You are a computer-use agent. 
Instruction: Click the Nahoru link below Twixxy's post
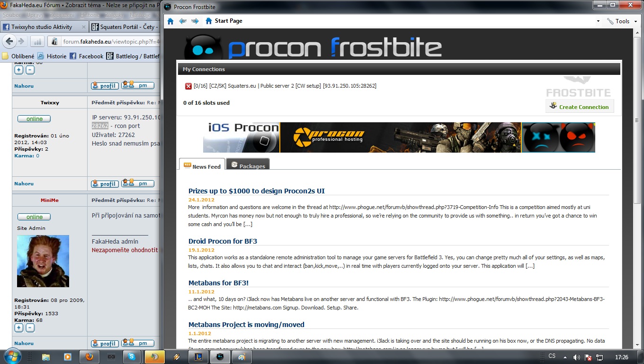tap(24, 184)
